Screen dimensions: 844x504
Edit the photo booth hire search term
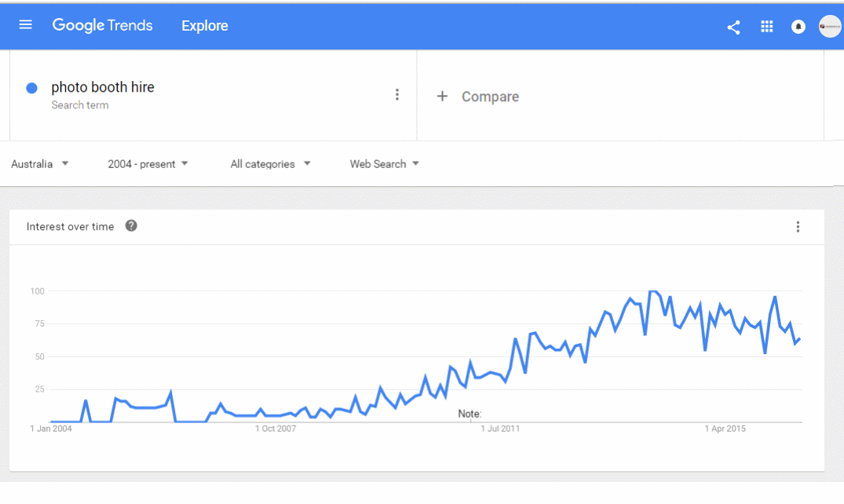coord(103,87)
